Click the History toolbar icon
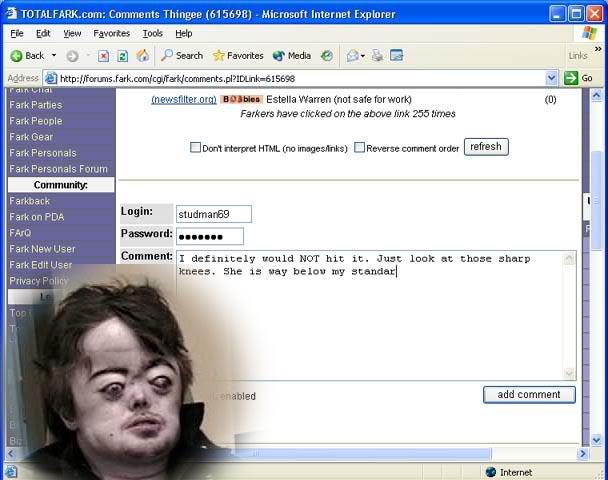 click(x=326, y=56)
